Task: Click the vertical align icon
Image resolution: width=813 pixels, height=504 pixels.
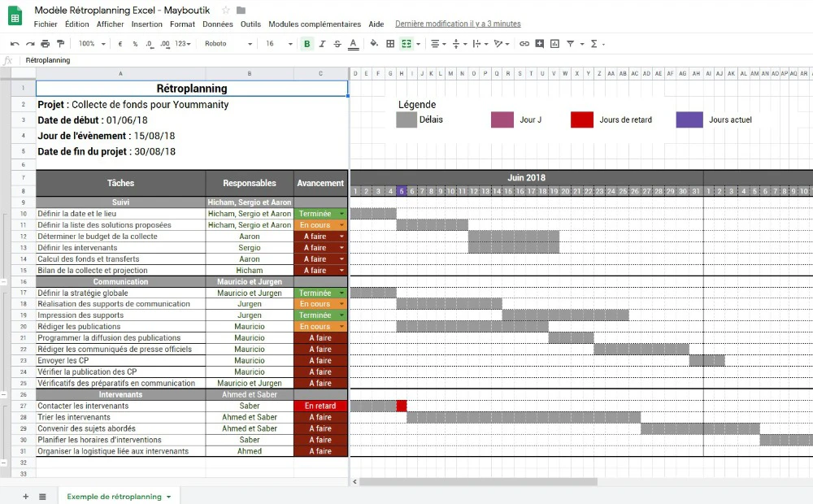Action: pyautogui.click(x=456, y=44)
